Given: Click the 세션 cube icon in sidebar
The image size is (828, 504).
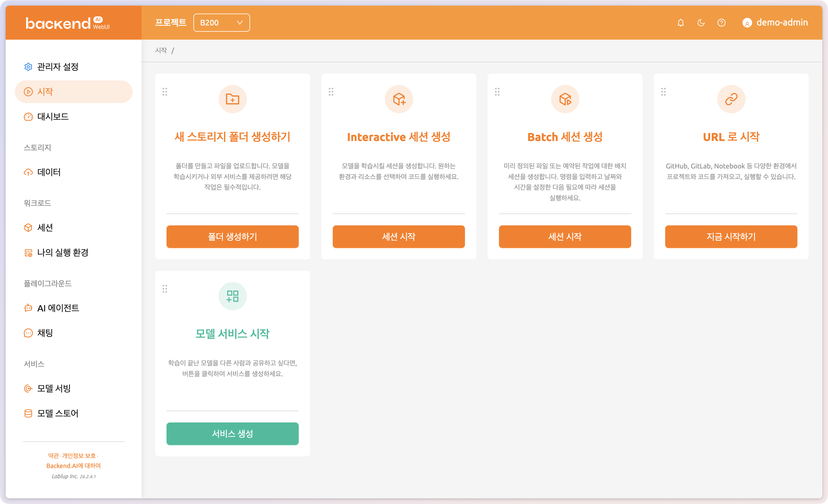Looking at the screenshot, I should pyautogui.click(x=28, y=227).
